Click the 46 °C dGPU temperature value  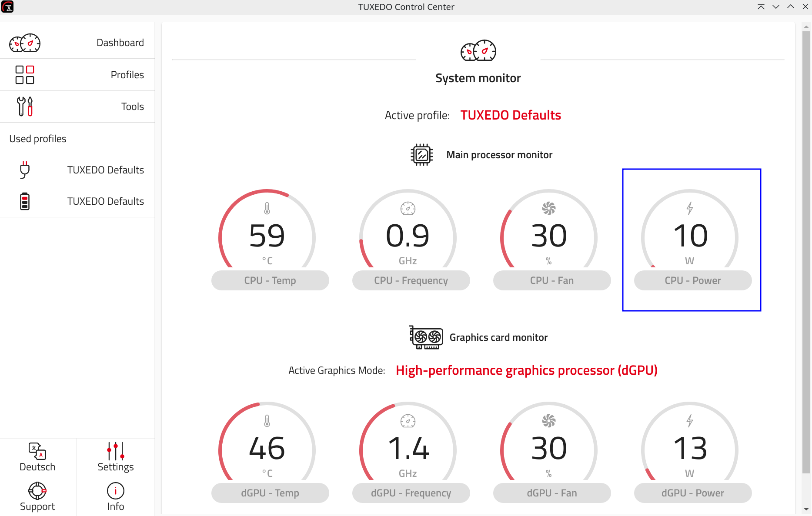[x=267, y=448]
